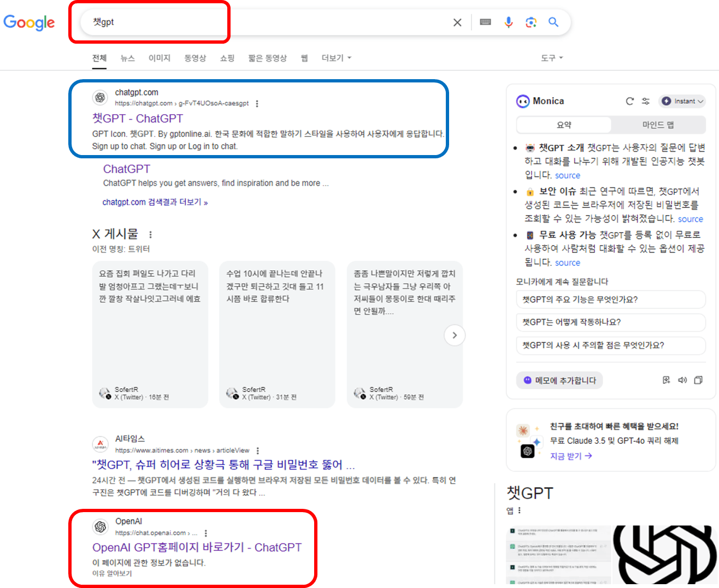Open the source link for 보안 이슈
The height and width of the screenshot is (588, 719).
click(691, 219)
